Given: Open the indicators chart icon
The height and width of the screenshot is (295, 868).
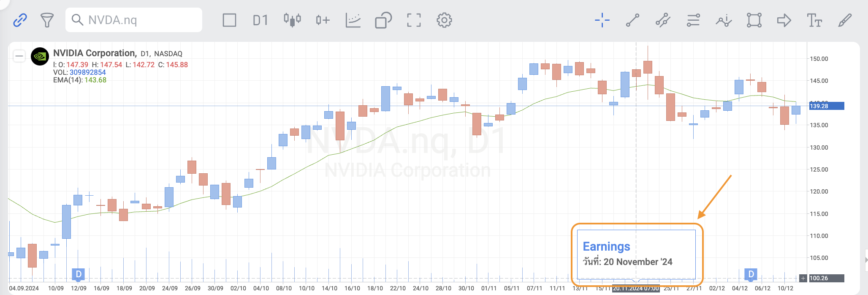Looking at the screenshot, I should point(353,20).
